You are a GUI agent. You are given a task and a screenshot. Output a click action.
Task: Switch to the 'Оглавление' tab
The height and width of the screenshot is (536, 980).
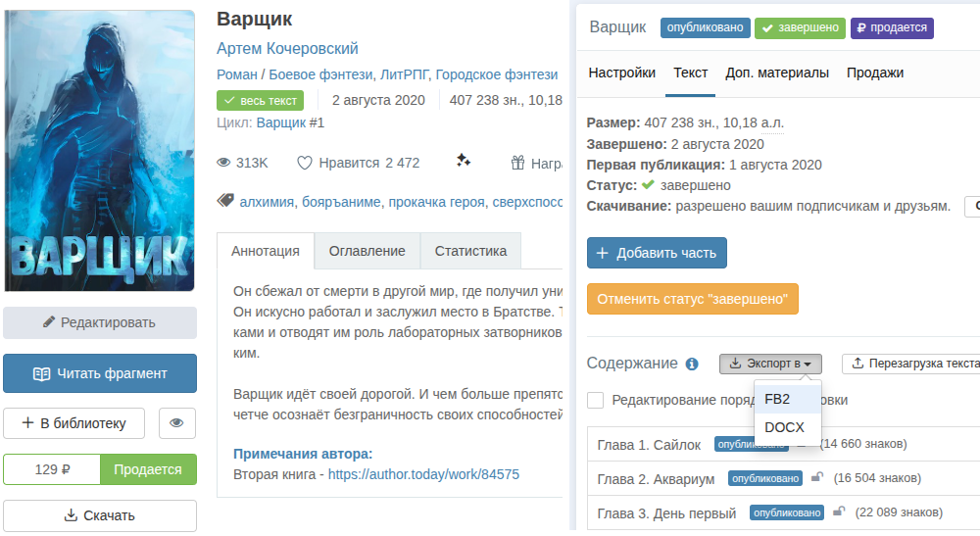tap(367, 251)
